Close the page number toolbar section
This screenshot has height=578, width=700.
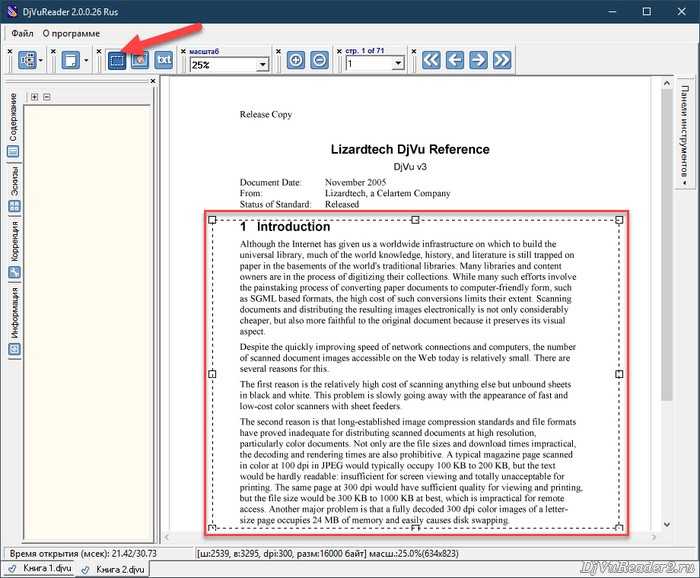point(339,52)
